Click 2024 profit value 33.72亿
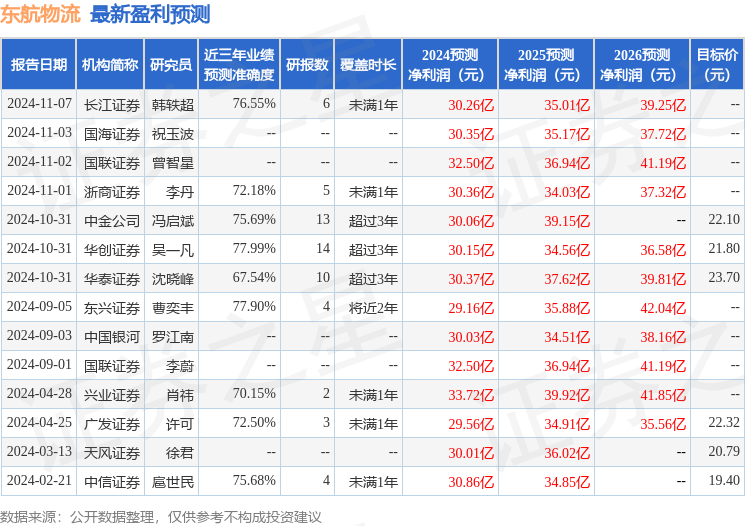This screenshot has width=745, height=526. click(x=471, y=395)
